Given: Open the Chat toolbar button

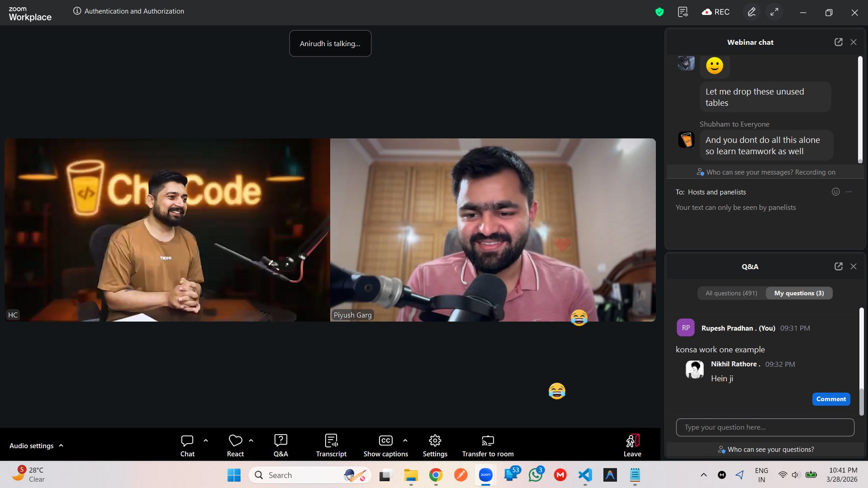Looking at the screenshot, I should point(187,445).
